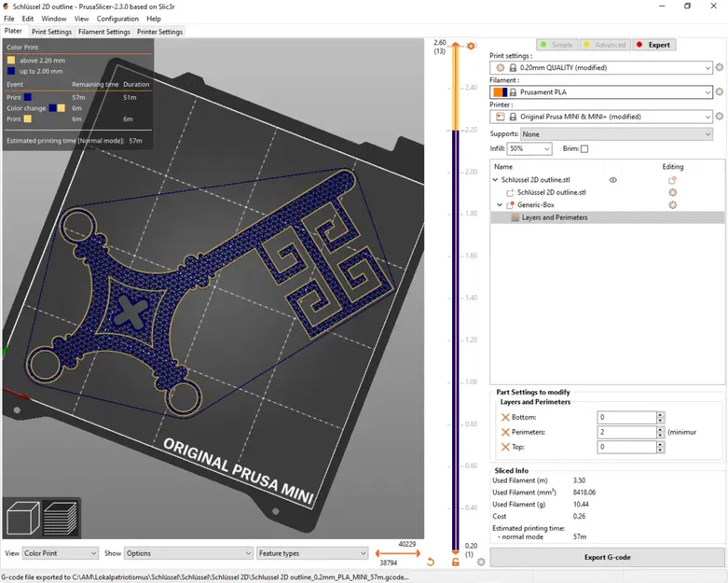
Task: Open the View dropdown showing Color Print
Action: pyautogui.click(x=61, y=553)
